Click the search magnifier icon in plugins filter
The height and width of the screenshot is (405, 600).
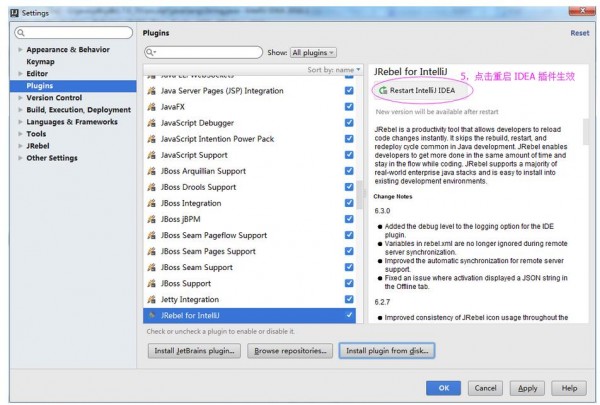click(151, 52)
